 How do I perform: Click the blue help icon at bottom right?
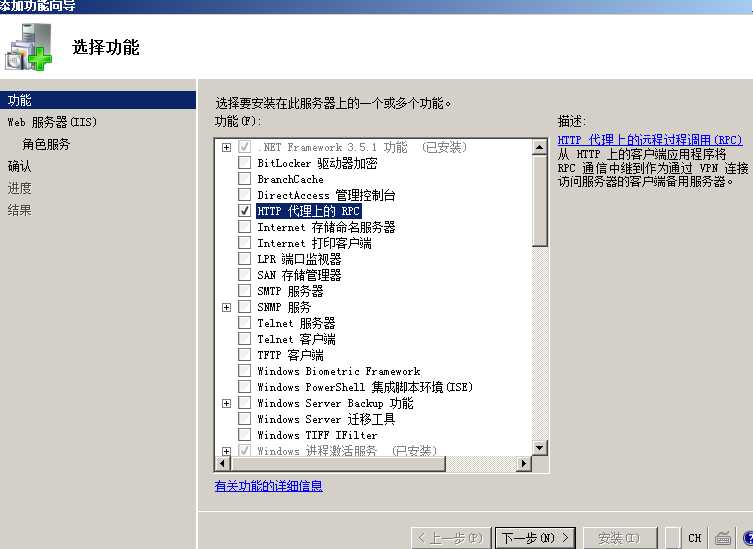coord(748,538)
